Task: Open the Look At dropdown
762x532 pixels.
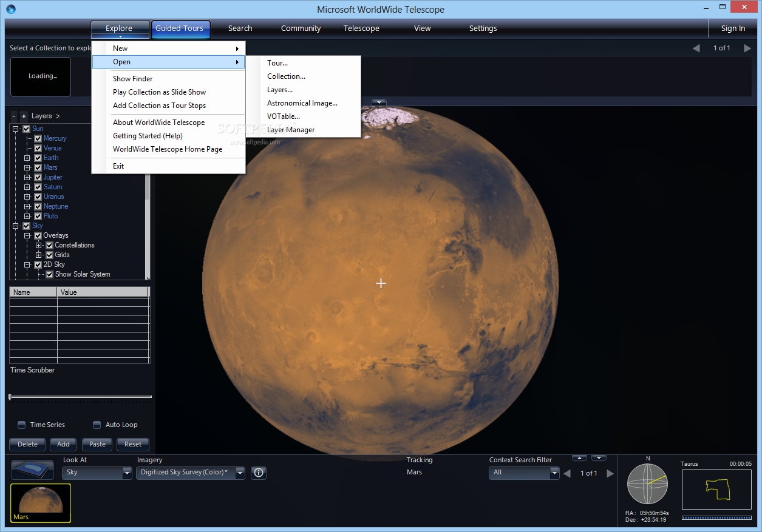Action: tap(97, 473)
